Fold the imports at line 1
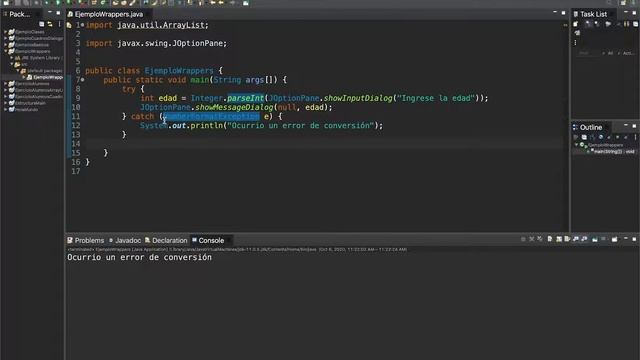This screenshot has height=360, width=640. click(x=82, y=25)
